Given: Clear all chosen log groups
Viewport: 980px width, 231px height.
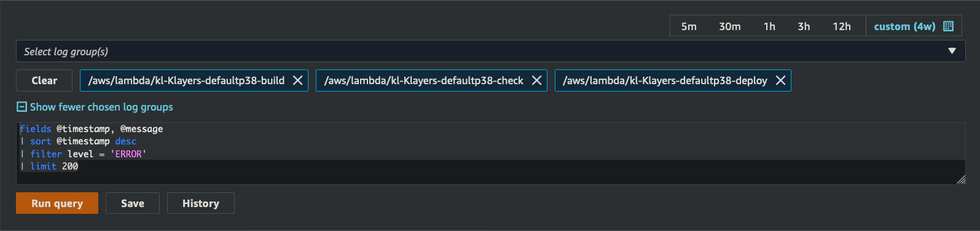Looking at the screenshot, I should pyautogui.click(x=44, y=80).
